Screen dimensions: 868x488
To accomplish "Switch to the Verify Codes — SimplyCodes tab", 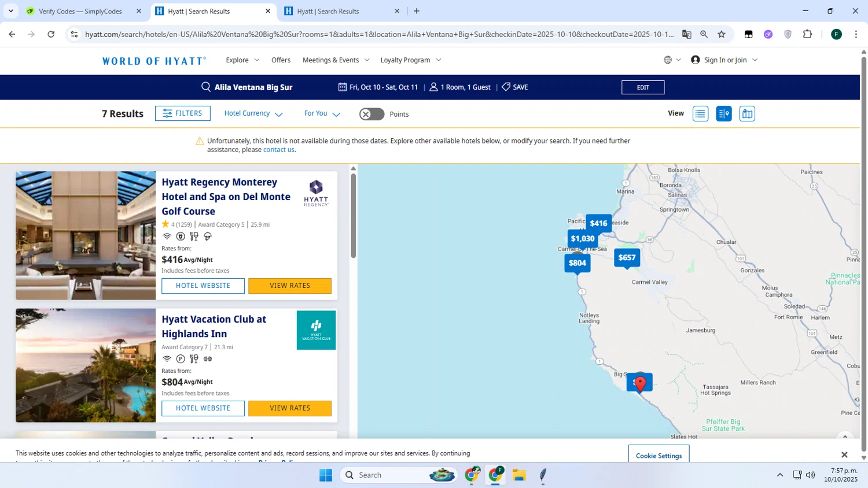I will [x=80, y=11].
